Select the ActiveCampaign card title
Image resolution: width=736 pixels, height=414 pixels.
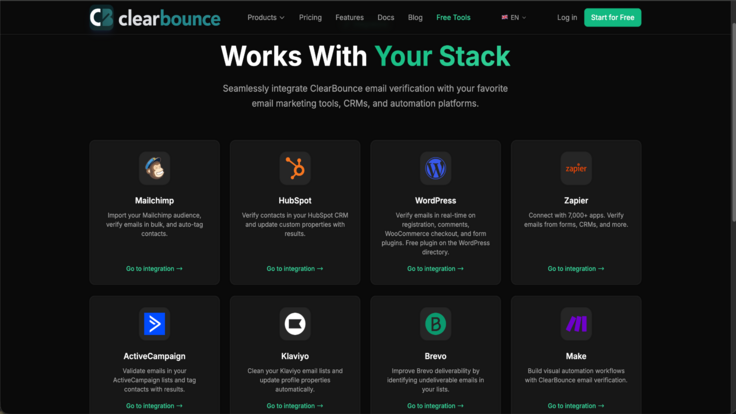coord(154,356)
